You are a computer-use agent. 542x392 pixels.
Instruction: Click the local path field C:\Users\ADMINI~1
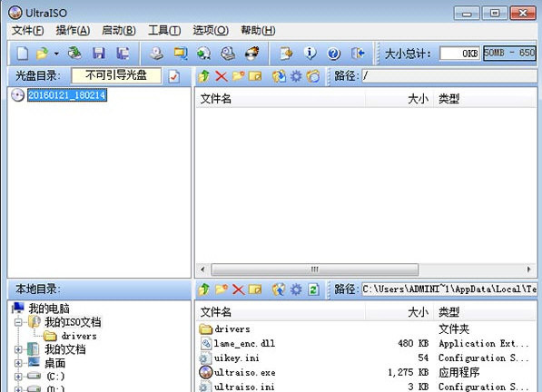[449, 289]
